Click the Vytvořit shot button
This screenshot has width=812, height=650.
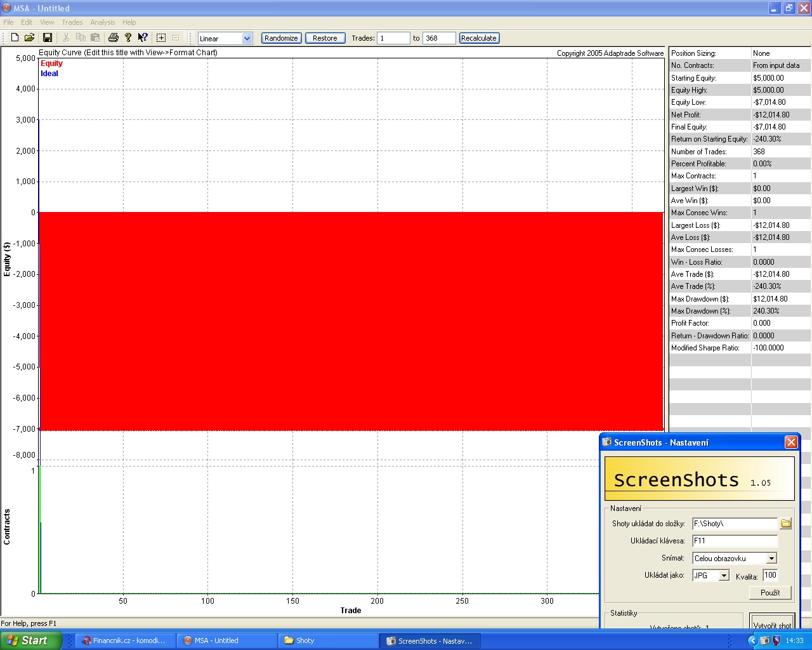coord(772,622)
